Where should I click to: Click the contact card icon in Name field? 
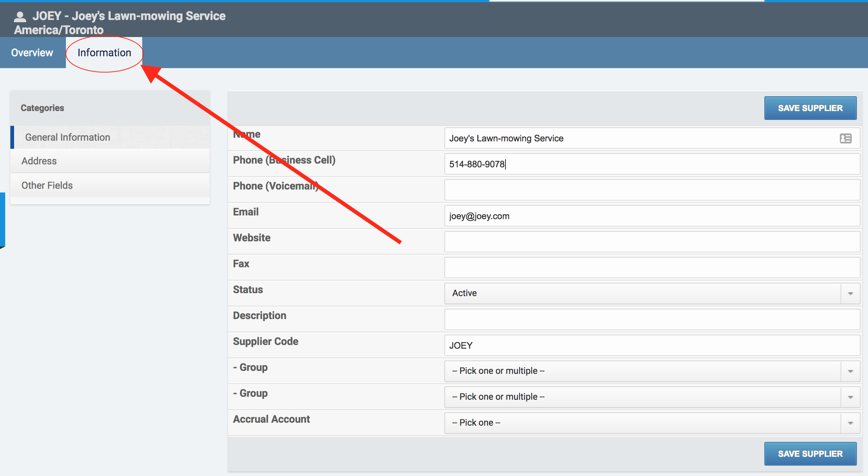click(845, 138)
